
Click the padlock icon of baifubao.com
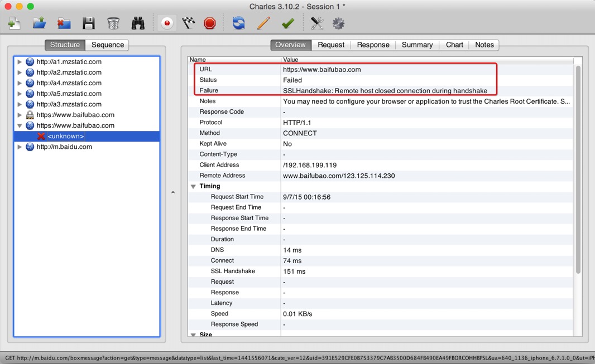[x=30, y=115]
